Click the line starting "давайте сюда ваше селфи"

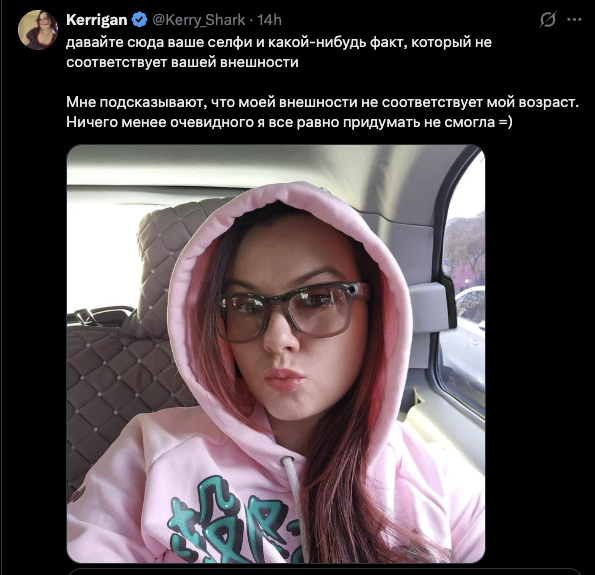pos(279,42)
